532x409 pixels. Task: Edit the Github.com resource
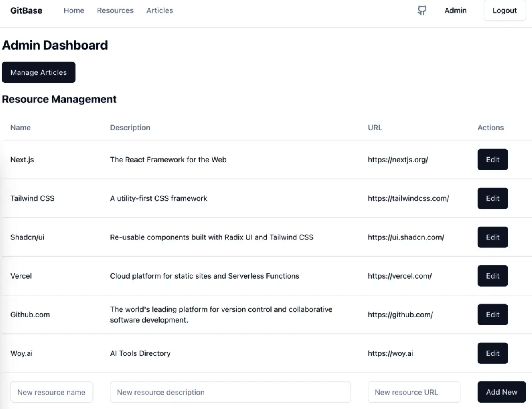pos(492,315)
